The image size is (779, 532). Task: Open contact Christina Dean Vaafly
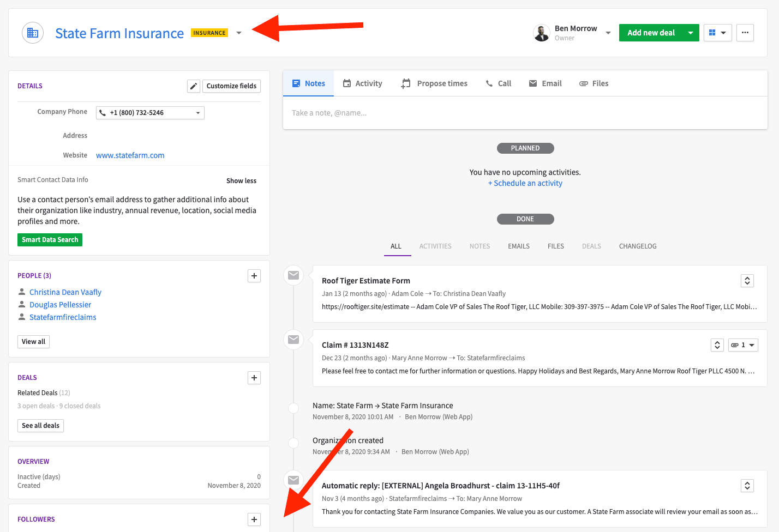65,292
